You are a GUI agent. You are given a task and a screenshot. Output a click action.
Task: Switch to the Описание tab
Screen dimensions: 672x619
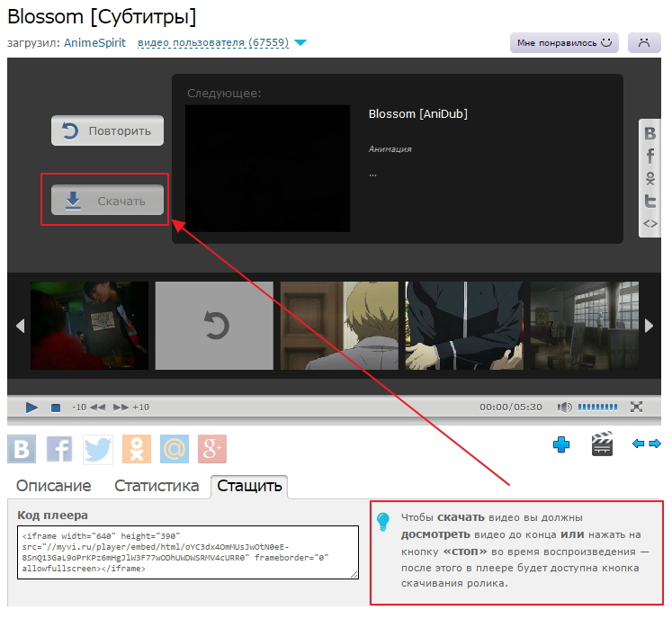[54, 486]
